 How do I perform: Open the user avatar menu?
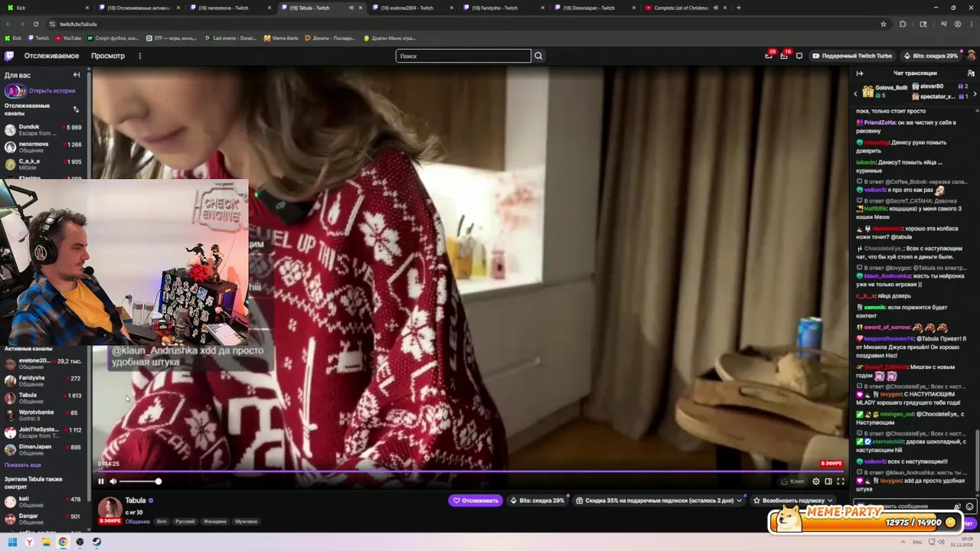coord(971,56)
